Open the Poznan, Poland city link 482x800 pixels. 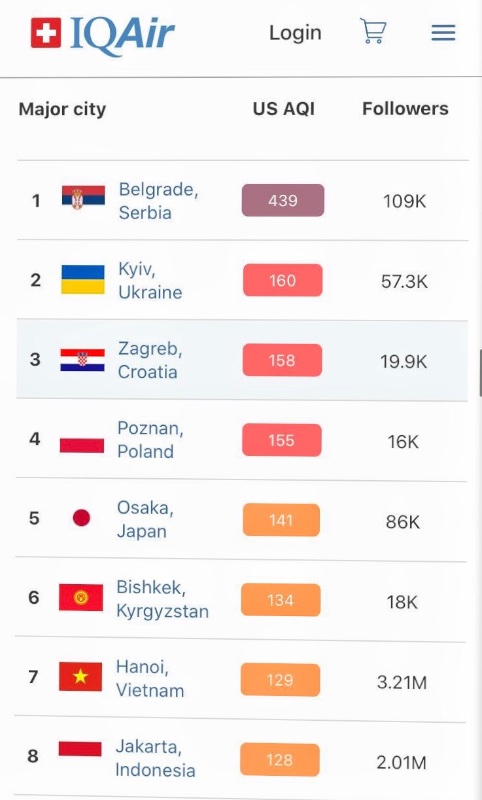(150, 439)
